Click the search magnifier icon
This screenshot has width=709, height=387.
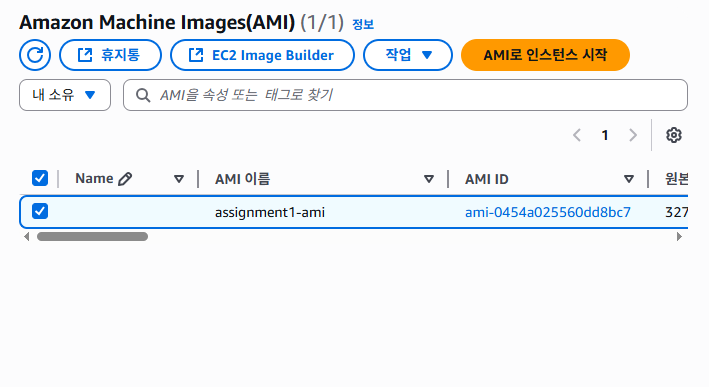[143, 95]
